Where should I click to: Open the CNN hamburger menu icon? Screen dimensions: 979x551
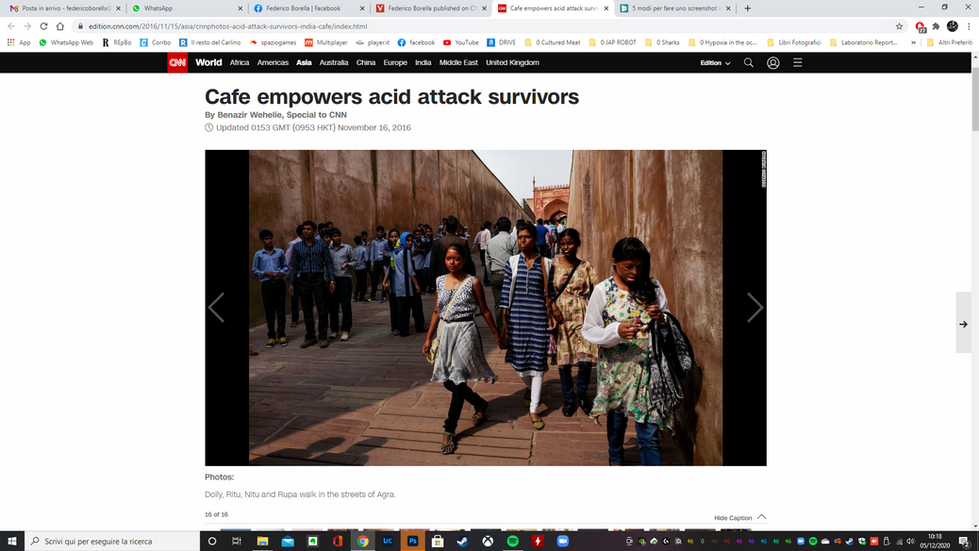pos(797,62)
